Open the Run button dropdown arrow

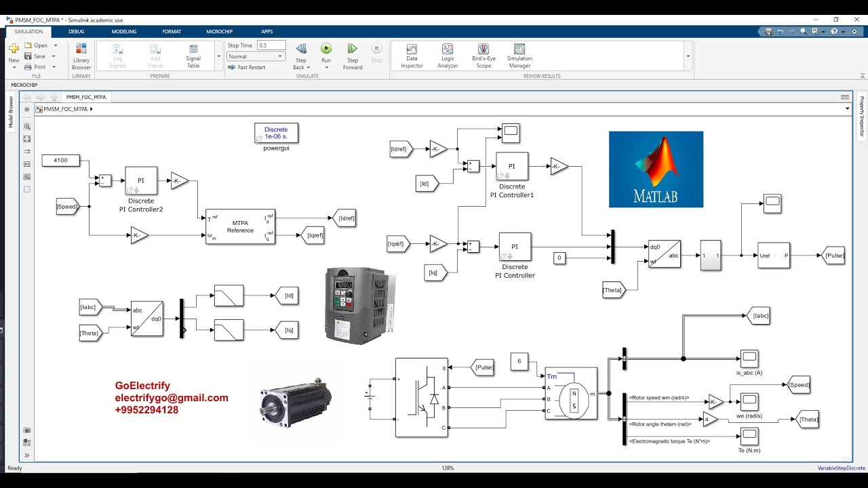pyautogui.click(x=326, y=68)
